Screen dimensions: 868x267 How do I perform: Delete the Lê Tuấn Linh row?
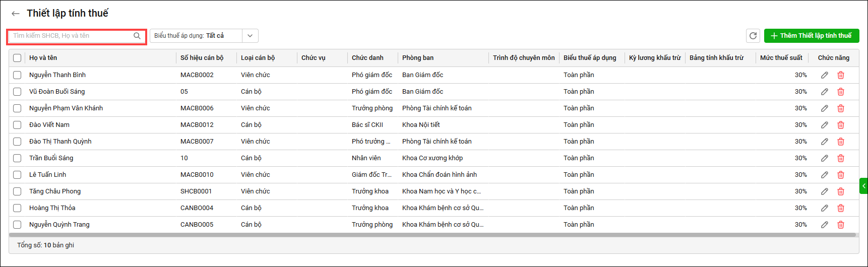click(841, 175)
